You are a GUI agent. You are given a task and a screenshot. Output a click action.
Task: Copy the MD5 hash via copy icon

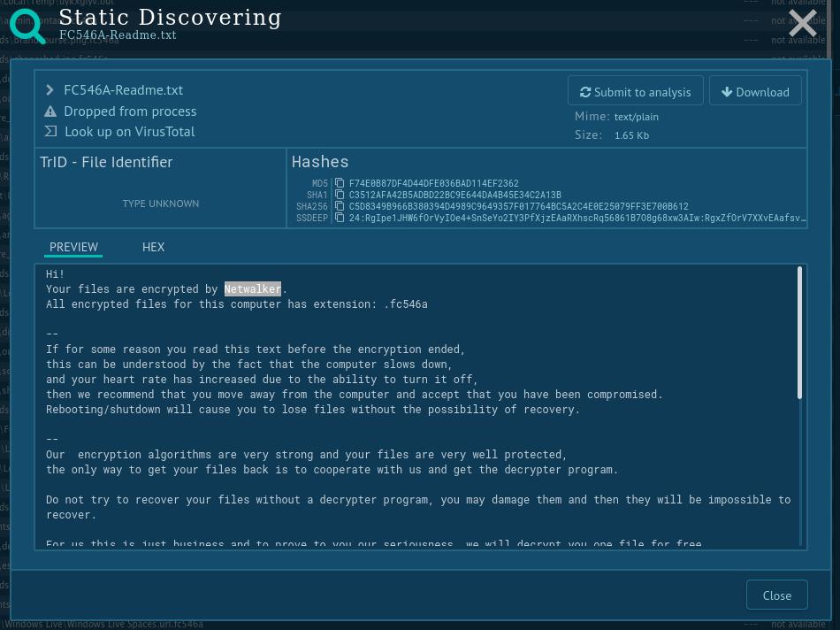coord(340,184)
